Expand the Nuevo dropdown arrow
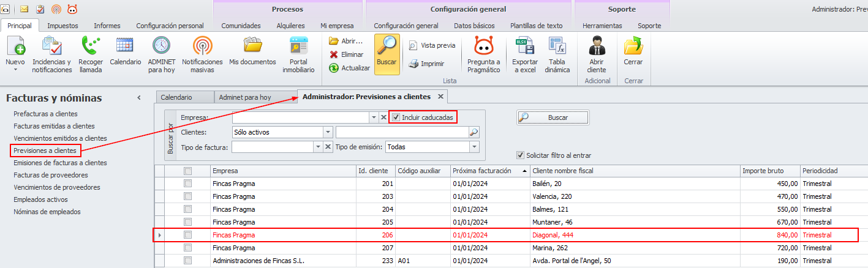This screenshot has width=868, height=268. tap(15, 70)
